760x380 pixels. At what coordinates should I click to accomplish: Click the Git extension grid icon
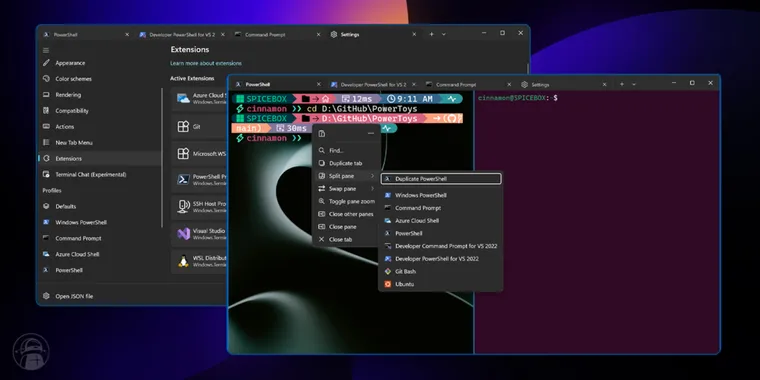click(183, 127)
